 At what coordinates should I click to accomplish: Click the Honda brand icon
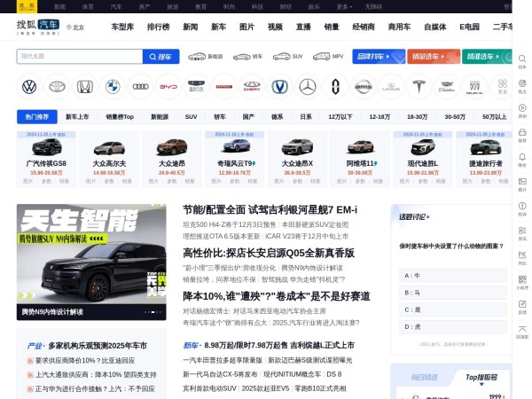point(85,87)
